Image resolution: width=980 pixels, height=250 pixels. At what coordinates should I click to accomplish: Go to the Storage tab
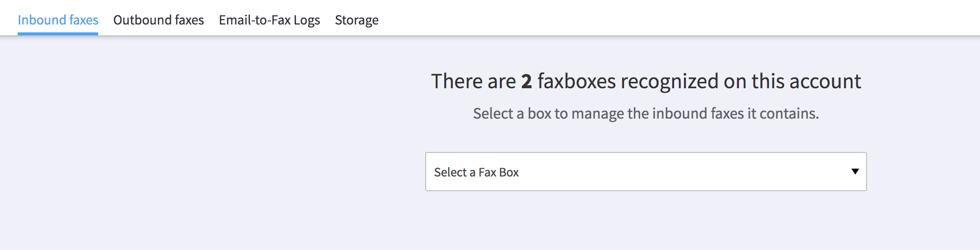coord(357,20)
